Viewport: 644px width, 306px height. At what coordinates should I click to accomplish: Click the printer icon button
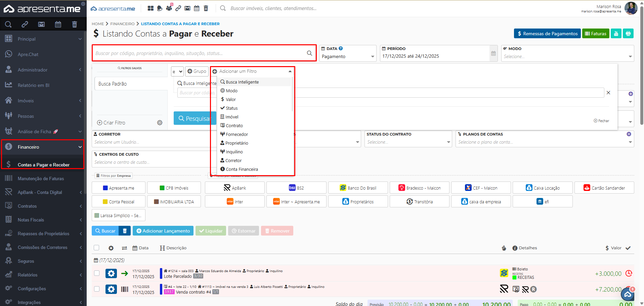[628, 34]
